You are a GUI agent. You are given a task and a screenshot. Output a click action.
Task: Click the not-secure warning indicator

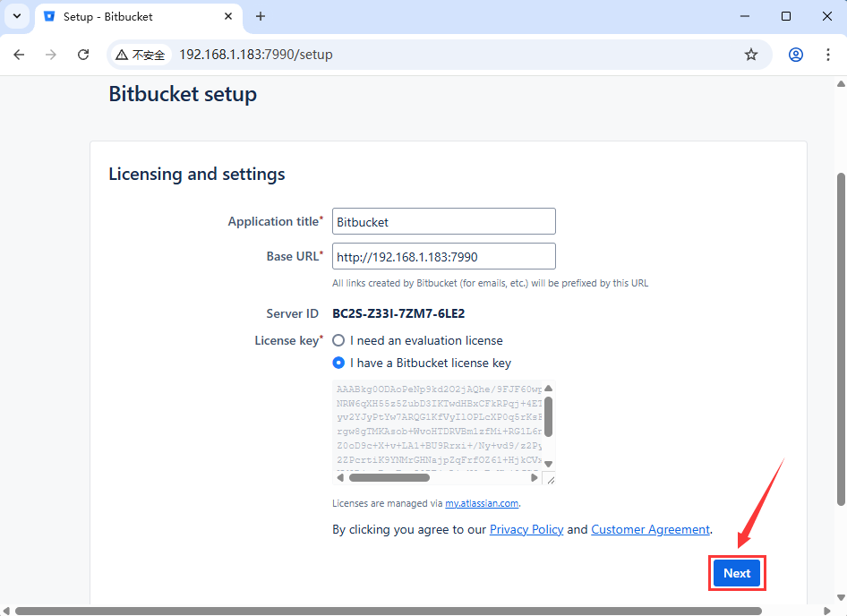pyautogui.click(x=141, y=55)
